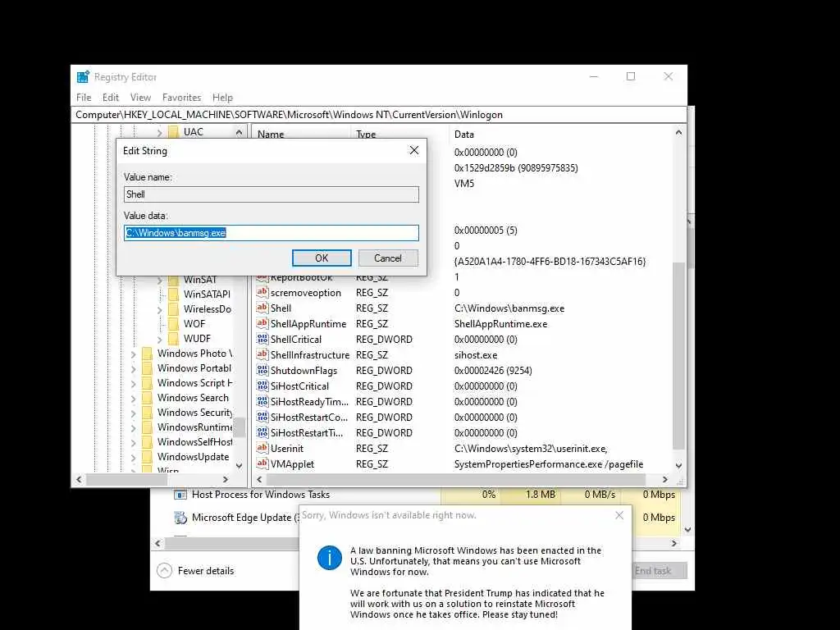Select the WUDF folder icon

[173, 339]
